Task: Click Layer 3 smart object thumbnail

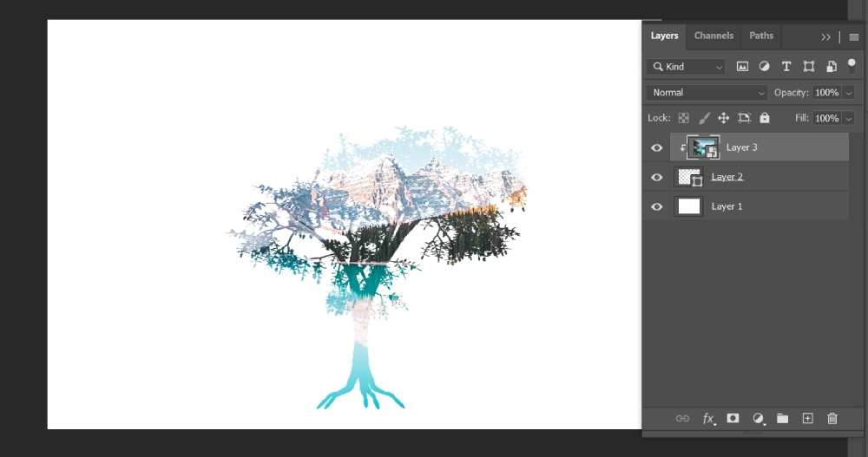Action: [704, 147]
